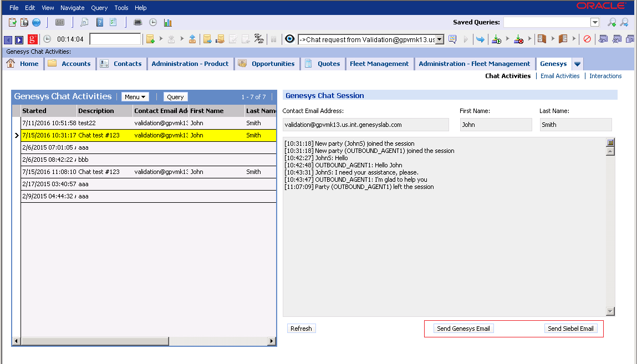Open the Navigate menu
This screenshot has width=637, height=364.
(x=72, y=7)
